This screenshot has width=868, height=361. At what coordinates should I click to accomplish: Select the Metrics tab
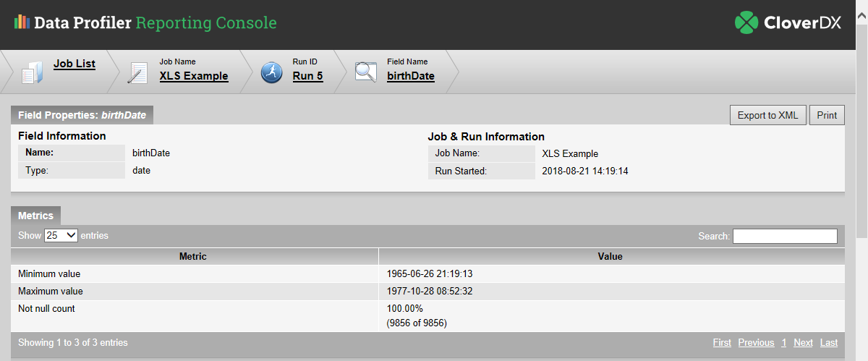click(x=35, y=216)
